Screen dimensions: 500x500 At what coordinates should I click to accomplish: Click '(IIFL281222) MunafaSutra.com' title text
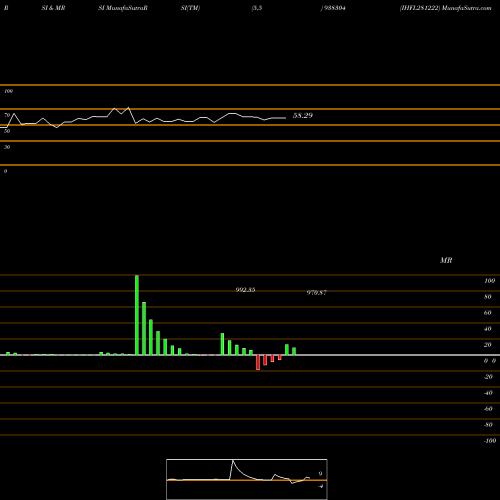coord(446,8)
